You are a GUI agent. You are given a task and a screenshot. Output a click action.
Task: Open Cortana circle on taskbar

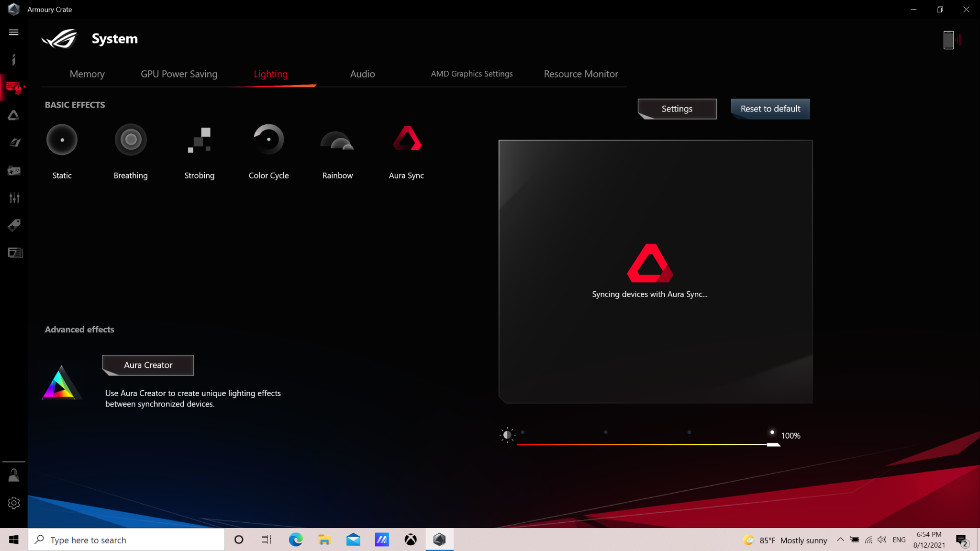coord(238,540)
